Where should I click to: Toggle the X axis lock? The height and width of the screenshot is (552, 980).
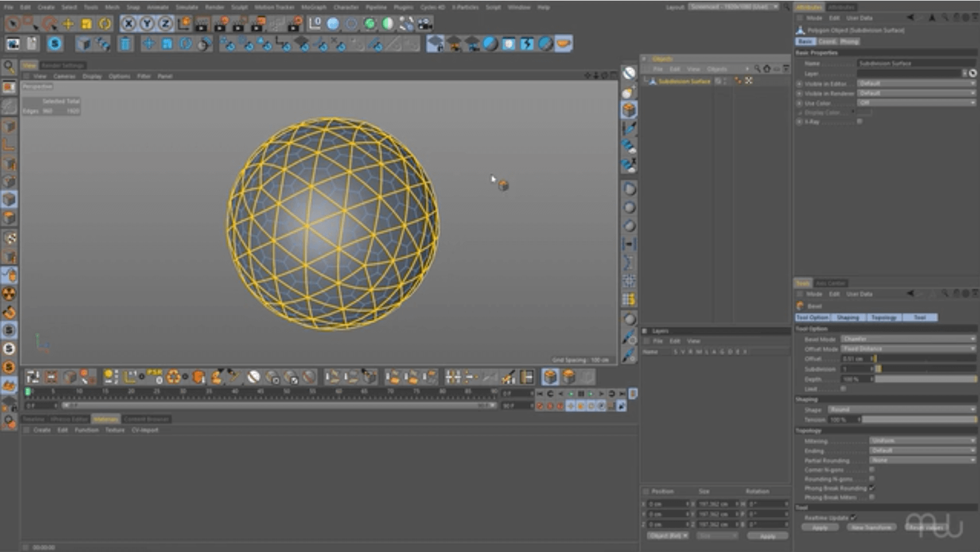click(x=129, y=24)
